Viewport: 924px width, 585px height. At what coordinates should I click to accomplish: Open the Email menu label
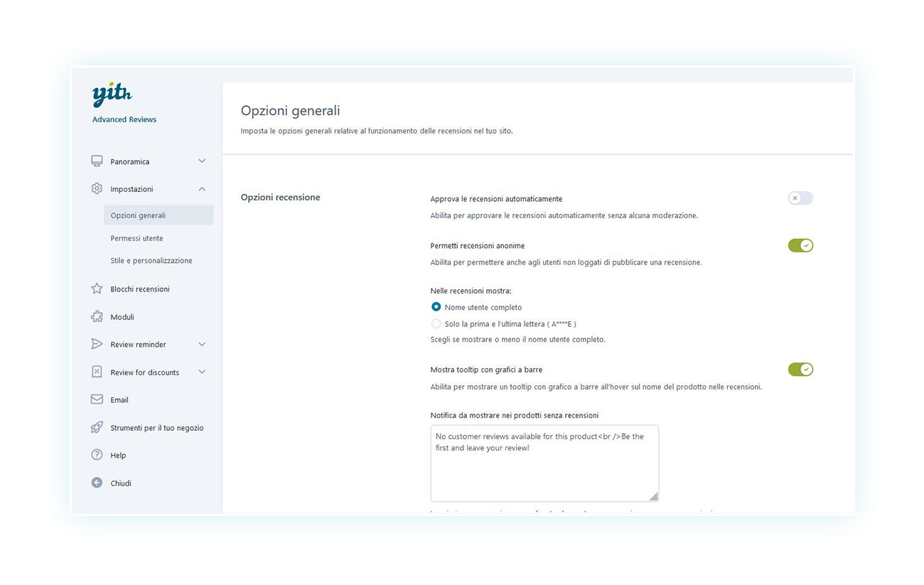[119, 400]
